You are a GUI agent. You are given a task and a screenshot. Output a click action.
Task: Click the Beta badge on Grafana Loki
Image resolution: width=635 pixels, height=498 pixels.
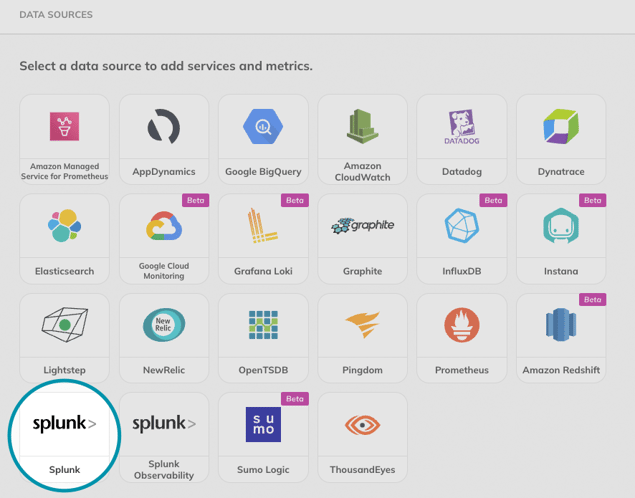[295, 200]
